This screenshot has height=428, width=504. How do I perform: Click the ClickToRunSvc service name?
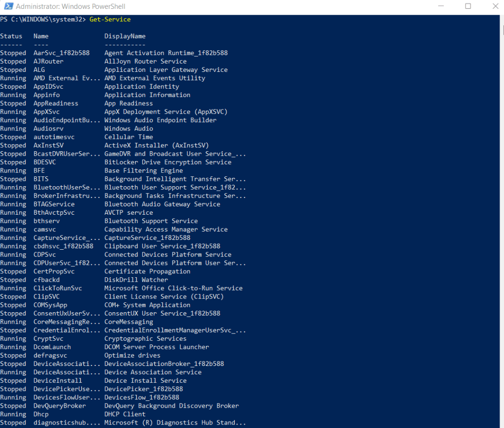click(58, 288)
